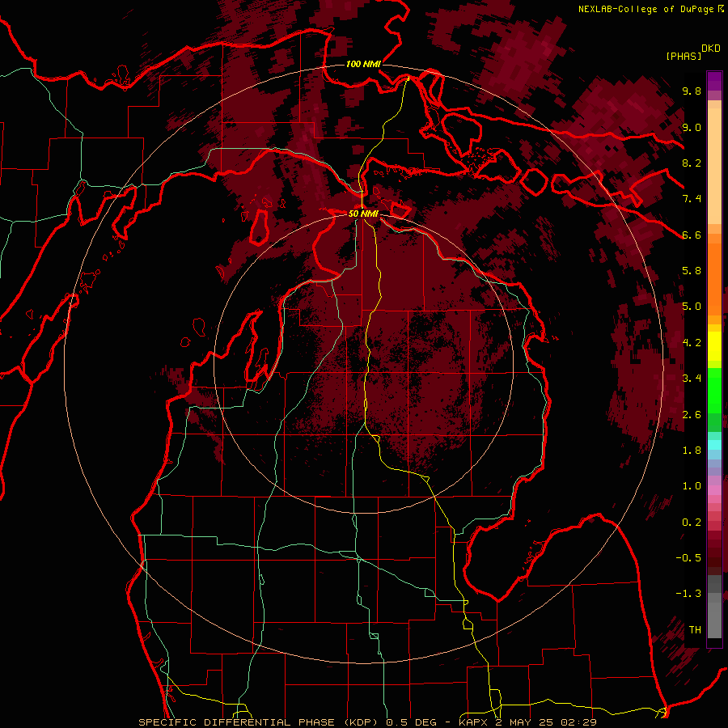Click the 4.2 value on color scale

(x=692, y=343)
